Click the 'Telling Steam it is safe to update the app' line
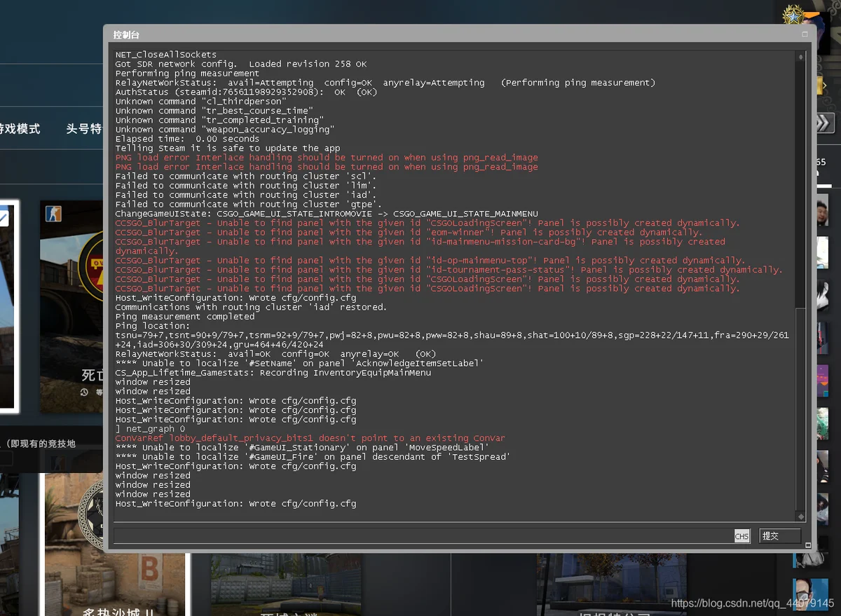841x616 pixels. (228, 149)
